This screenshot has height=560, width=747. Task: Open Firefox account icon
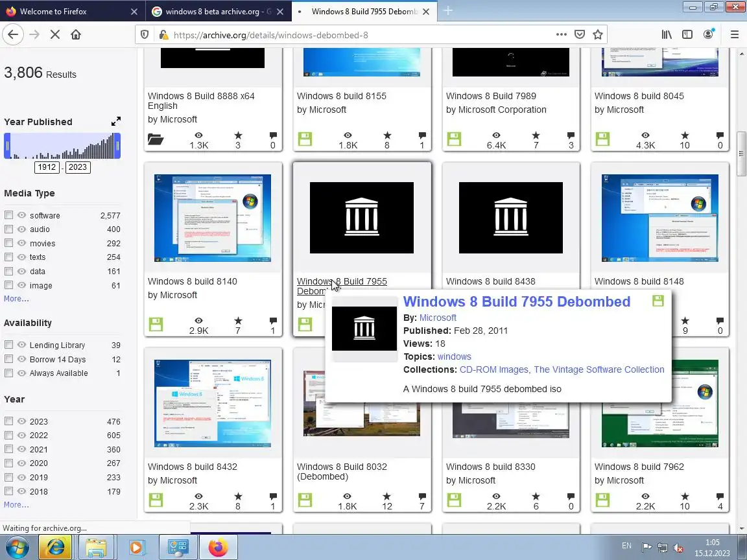tap(708, 34)
